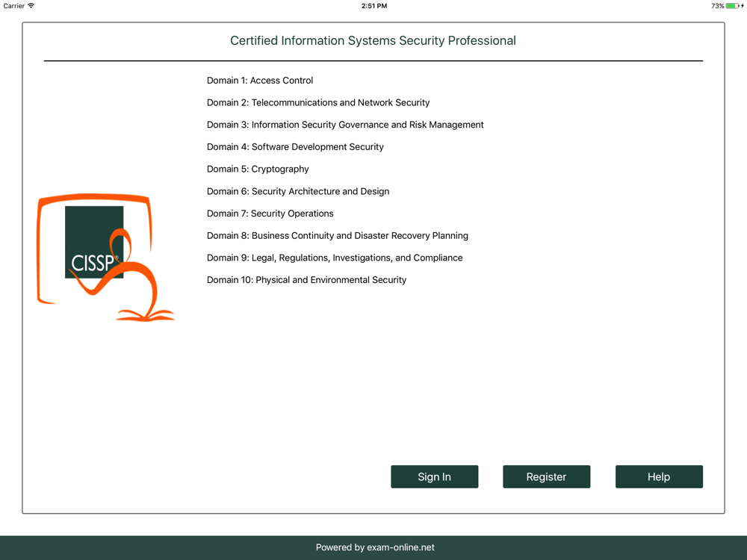Pick Domain 6: Security Architecture and Design
The width and height of the screenshot is (747, 560).
click(x=298, y=191)
